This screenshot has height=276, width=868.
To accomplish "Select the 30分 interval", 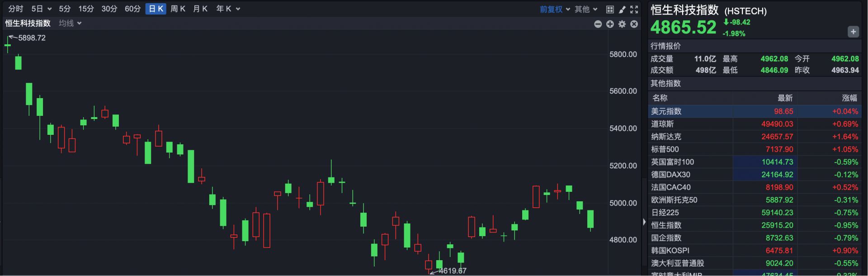I will point(109,9).
